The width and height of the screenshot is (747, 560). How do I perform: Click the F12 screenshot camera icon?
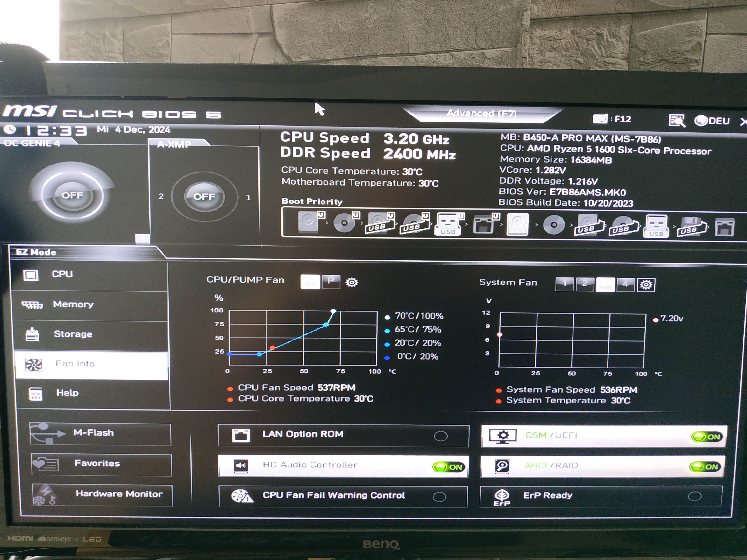point(600,119)
